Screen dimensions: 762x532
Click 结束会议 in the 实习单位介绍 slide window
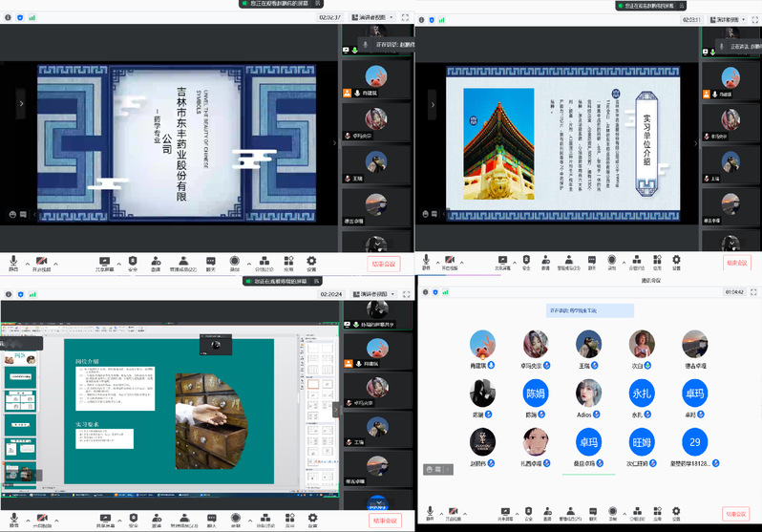point(736,262)
